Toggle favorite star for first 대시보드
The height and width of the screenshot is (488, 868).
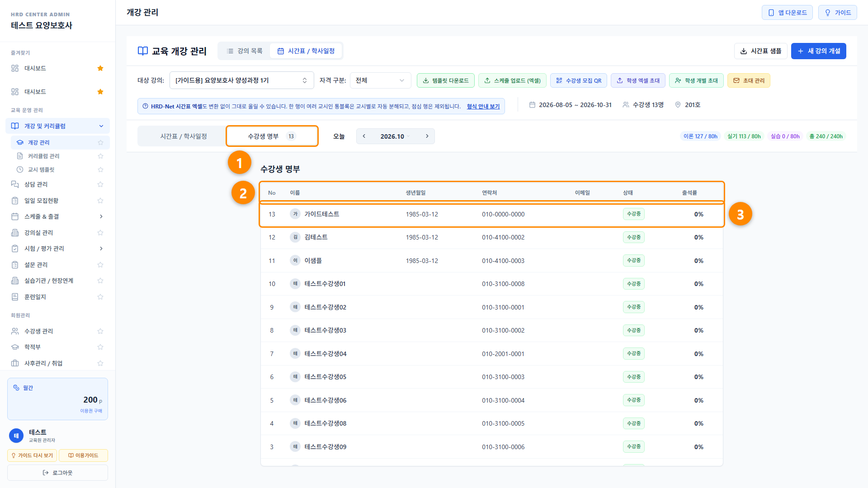click(100, 68)
